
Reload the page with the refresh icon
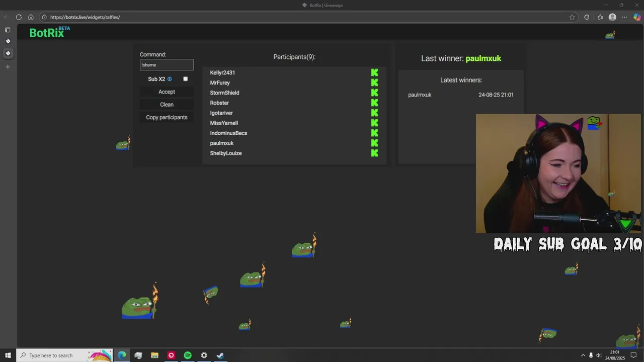(x=19, y=17)
